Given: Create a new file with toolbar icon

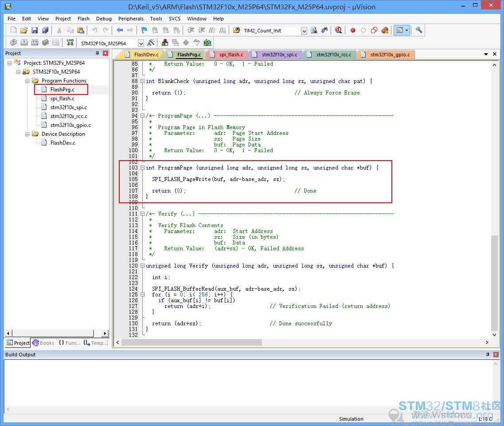Looking at the screenshot, I should (x=13, y=30).
